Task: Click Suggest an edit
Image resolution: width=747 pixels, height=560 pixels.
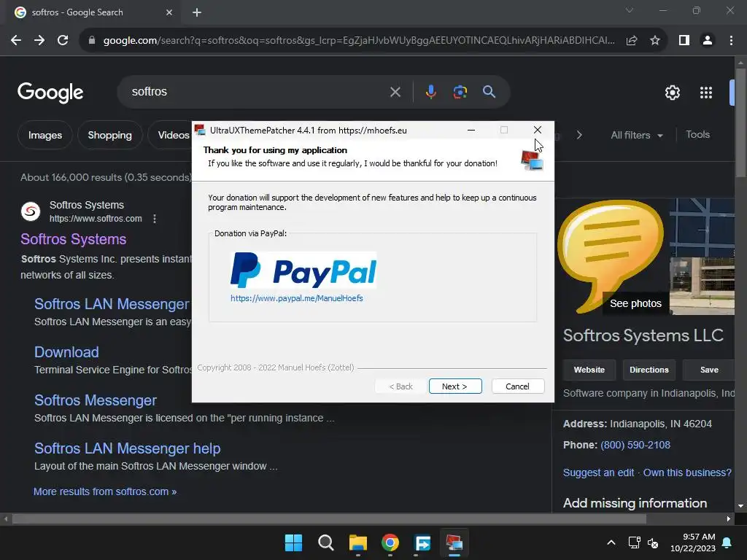Action: tap(598, 472)
